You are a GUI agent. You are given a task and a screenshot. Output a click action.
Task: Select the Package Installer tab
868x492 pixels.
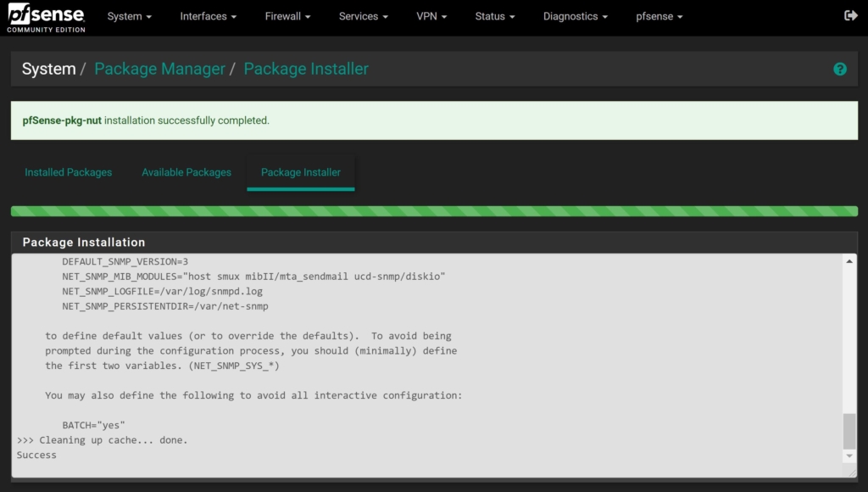coord(300,172)
